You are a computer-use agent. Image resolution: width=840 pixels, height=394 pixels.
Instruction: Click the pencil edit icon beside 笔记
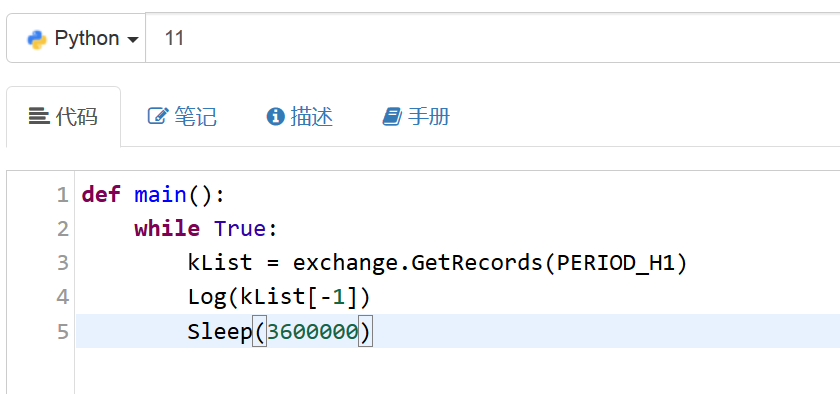click(x=158, y=116)
